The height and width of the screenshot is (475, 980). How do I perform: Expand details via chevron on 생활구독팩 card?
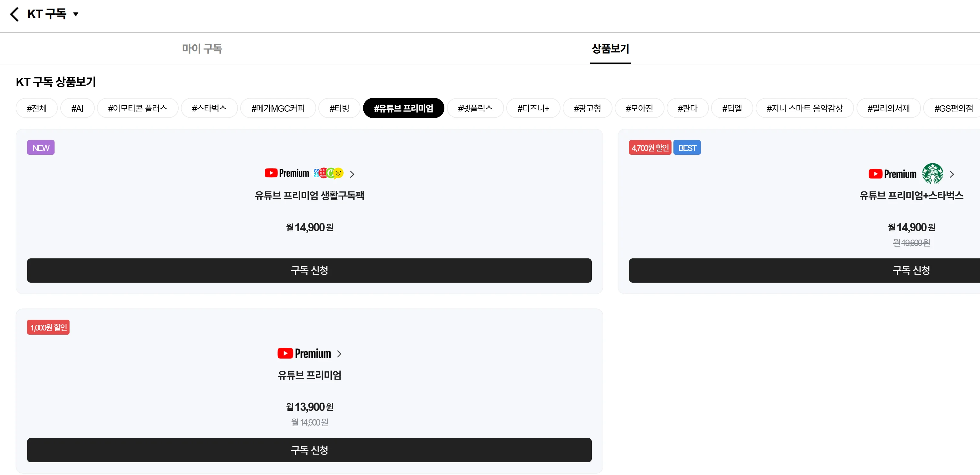coord(352,174)
